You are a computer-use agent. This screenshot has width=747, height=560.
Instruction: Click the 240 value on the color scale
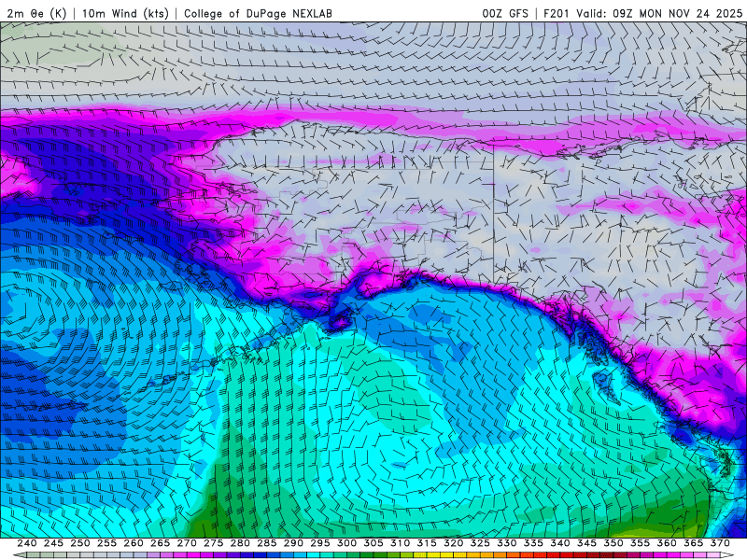coord(27,543)
